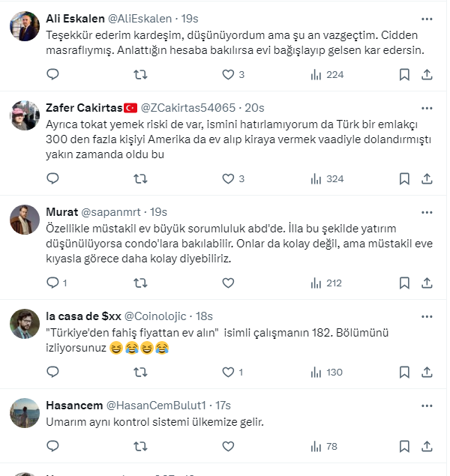450x476 pixels.
Task: Open more options on Ali Eskalen's tweet
Action: tap(427, 18)
